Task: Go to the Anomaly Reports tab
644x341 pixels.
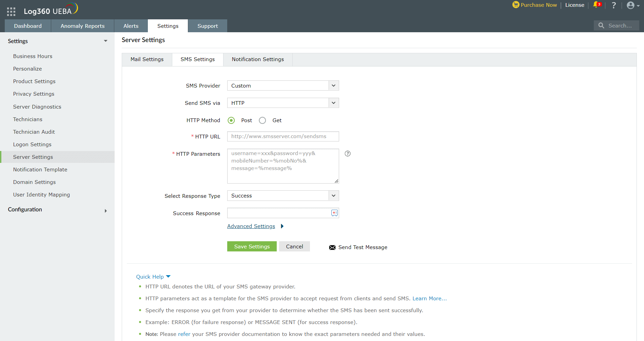Action: click(x=82, y=26)
